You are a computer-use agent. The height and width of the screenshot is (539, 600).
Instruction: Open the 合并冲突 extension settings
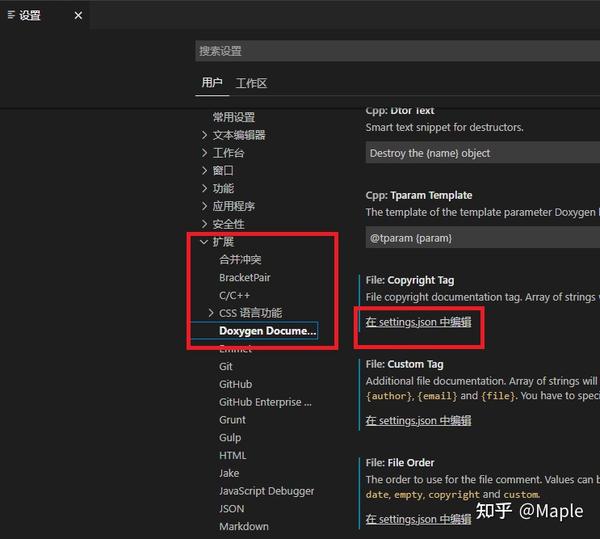pyautogui.click(x=240, y=260)
